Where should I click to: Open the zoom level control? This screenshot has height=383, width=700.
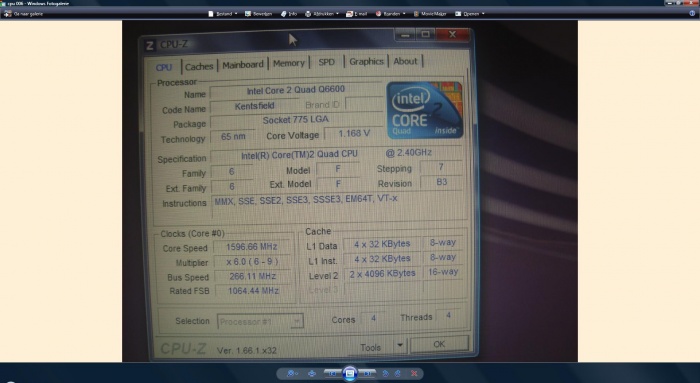pos(292,374)
